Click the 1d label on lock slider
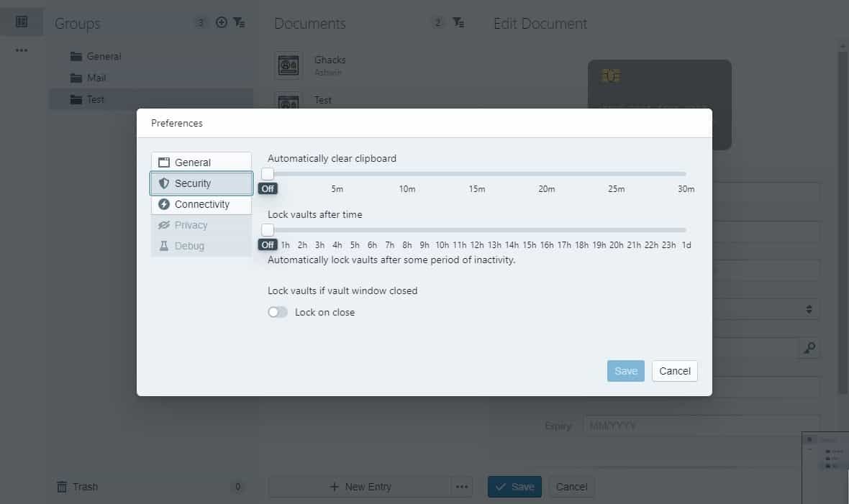The height and width of the screenshot is (504, 849). pos(686,245)
